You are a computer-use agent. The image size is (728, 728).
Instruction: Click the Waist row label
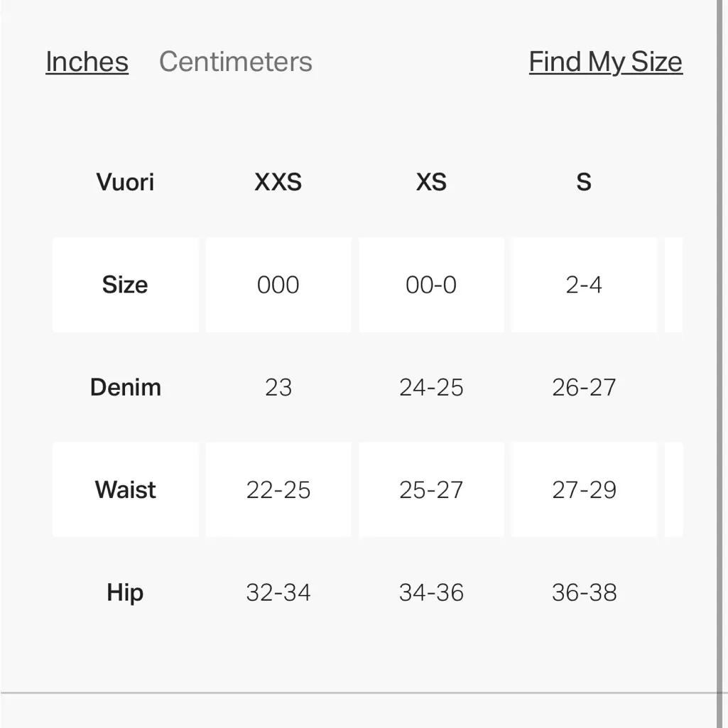pos(125,489)
